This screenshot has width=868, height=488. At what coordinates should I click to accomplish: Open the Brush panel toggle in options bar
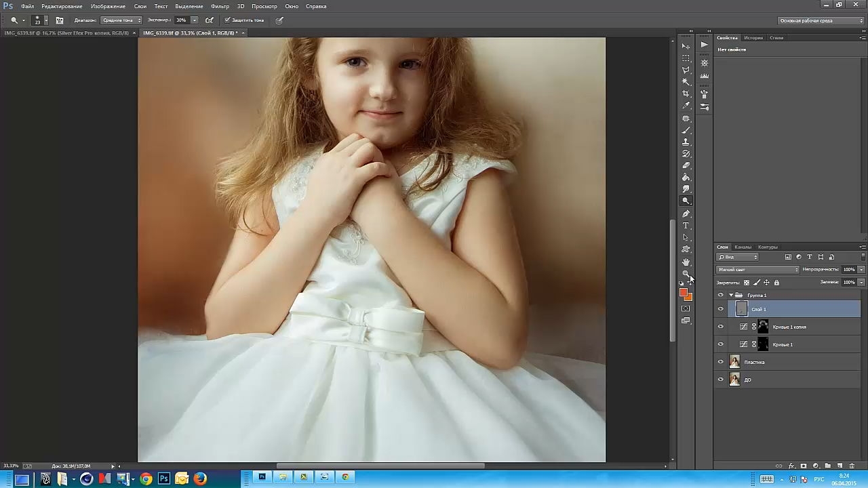point(60,20)
